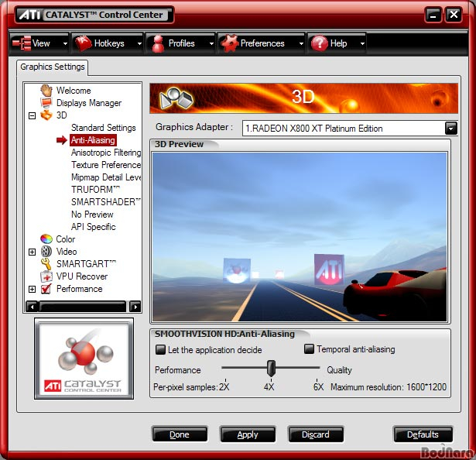Open the Hotkeys dropdown arrow
This screenshot has height=460, width=476.
(139, 43)
